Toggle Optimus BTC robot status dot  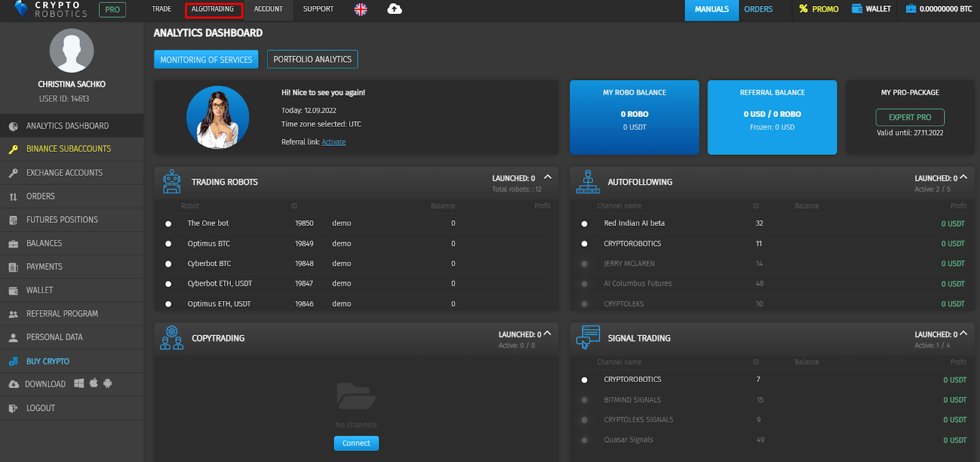[x=168, y=244]
